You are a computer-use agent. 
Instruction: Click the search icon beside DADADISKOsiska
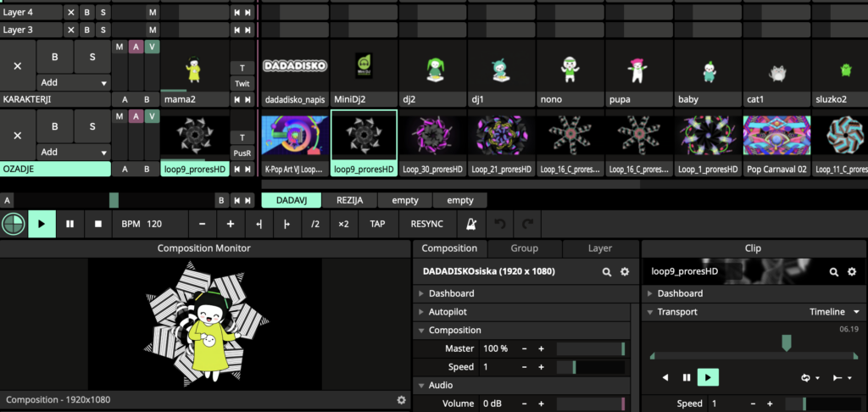(607, 272)
